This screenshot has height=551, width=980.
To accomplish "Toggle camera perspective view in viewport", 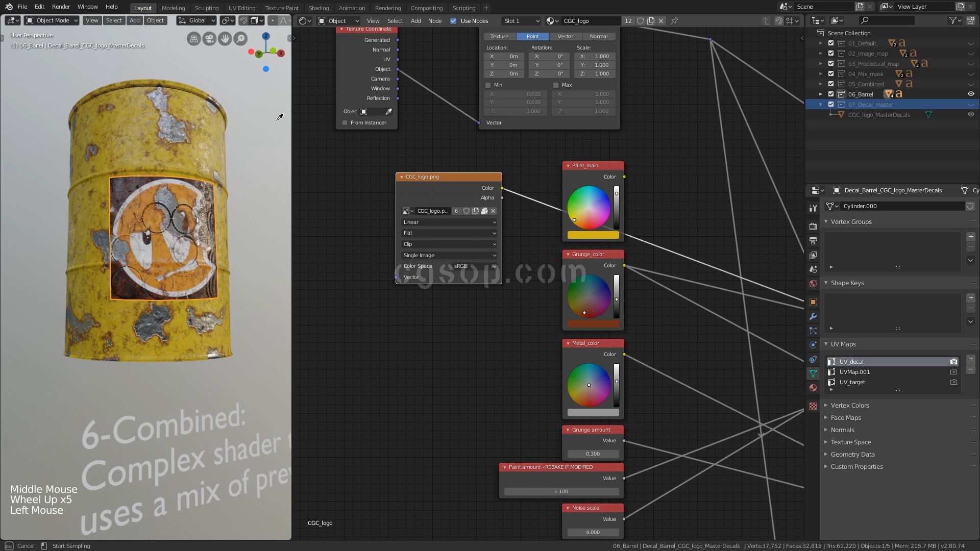I will 209,39.
